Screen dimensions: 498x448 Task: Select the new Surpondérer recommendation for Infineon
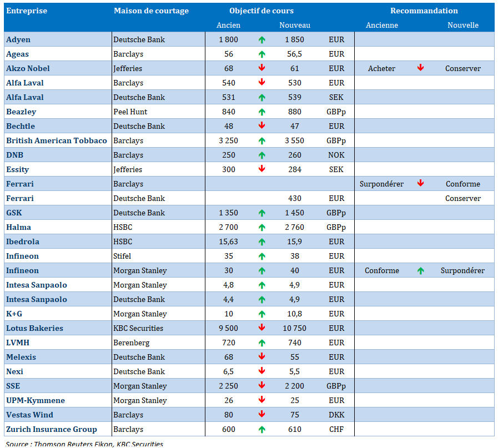click(462, 271)
